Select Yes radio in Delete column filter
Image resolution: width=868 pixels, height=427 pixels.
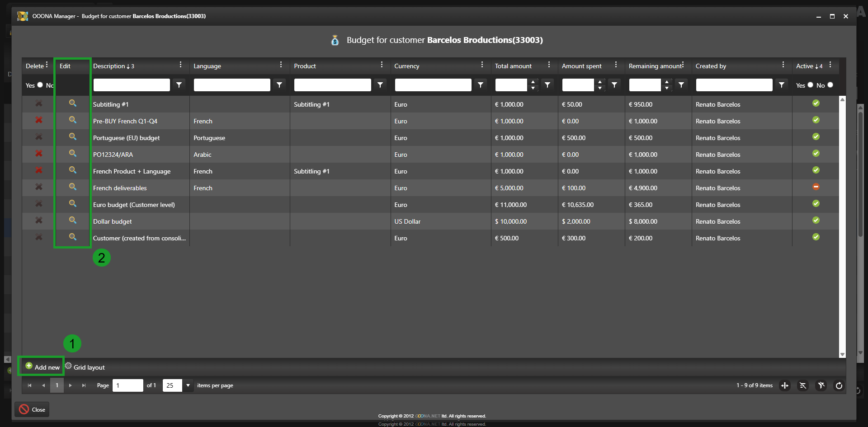tap(40, 85)
